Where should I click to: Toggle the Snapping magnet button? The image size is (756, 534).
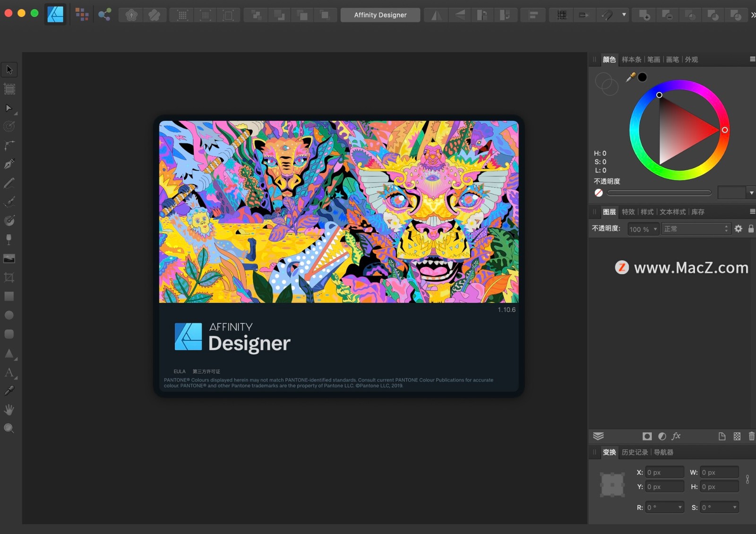(x=607, y=15)
